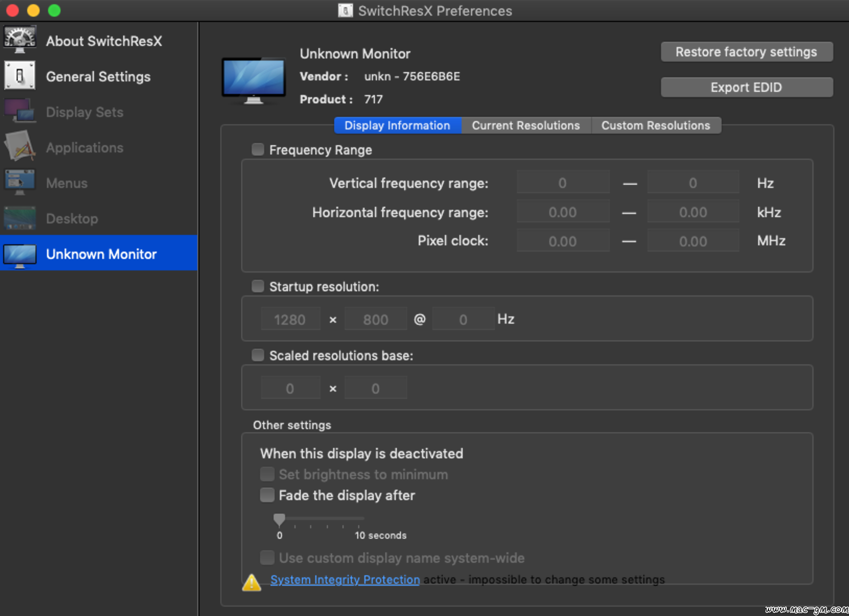
Task: Enable the Startup resolution checkbox
Action: point(258,286)
